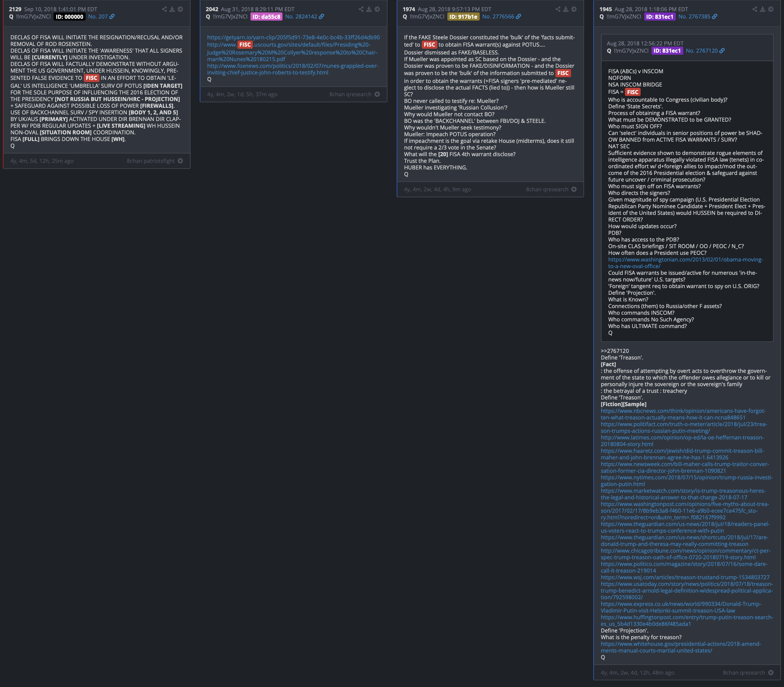
Task: Click the 8chan patriotsfight X-circle icon
Action: [180, 161]
